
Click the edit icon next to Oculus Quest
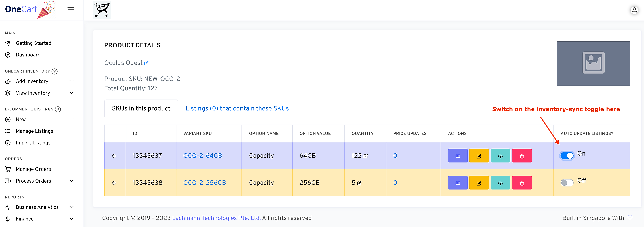point(146,63)
